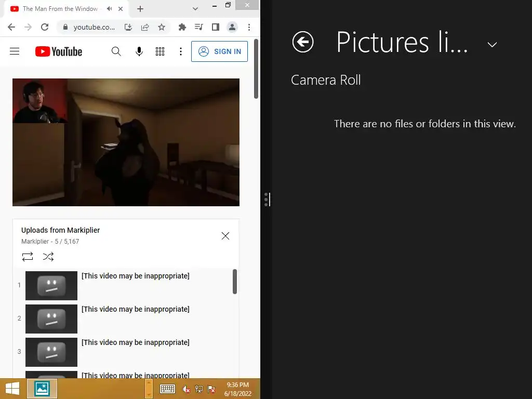Open a new Chrome tab
The image size is (532, 399).
point(140,9)
